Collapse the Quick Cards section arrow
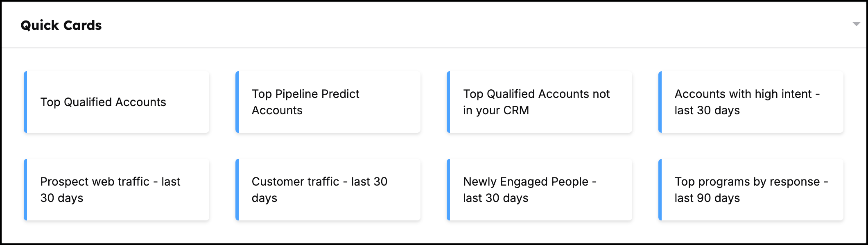This screenshot has height=245, width=868. 856,24
